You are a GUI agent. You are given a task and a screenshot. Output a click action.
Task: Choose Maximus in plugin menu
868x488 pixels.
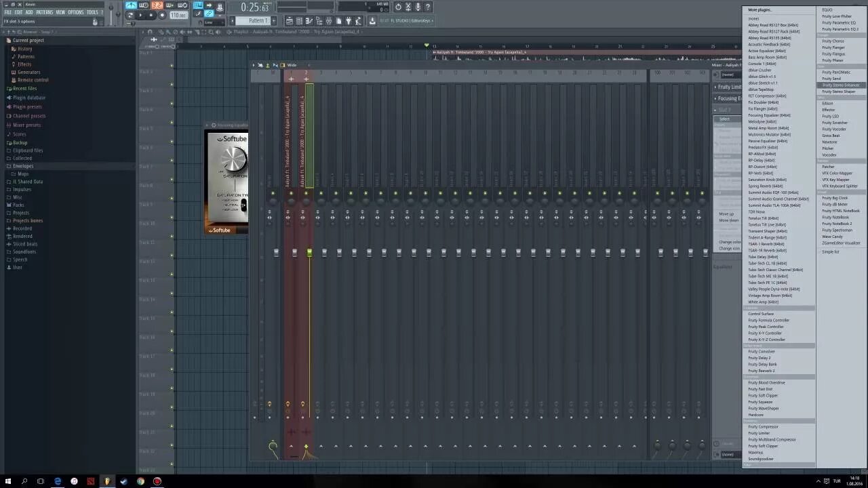[755, 453]
